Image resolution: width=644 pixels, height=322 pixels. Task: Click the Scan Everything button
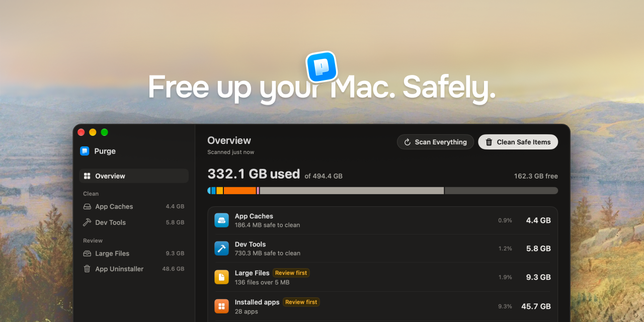[x=435, y=142]
